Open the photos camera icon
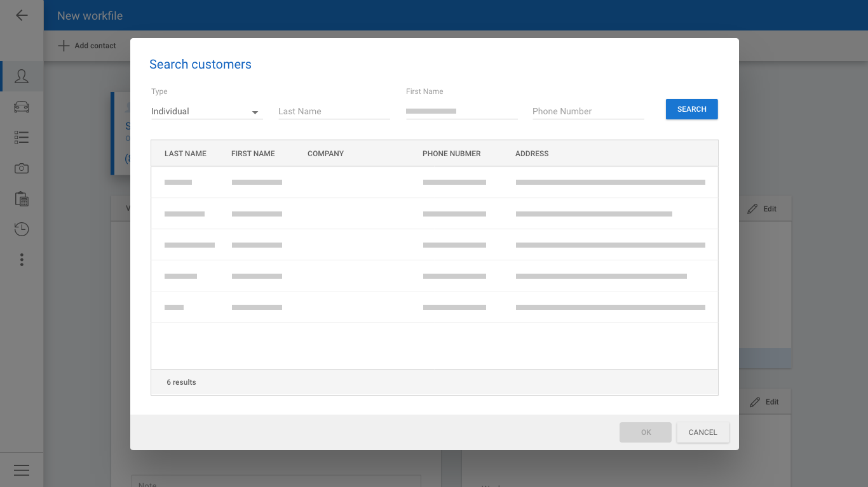The height and width of the screenshot is (487, 868). tap(22, 168)
